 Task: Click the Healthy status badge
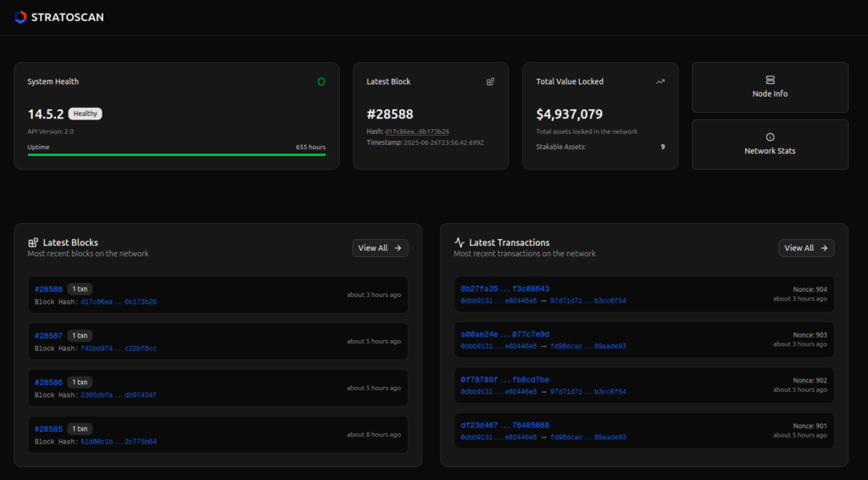pos(85,114)
